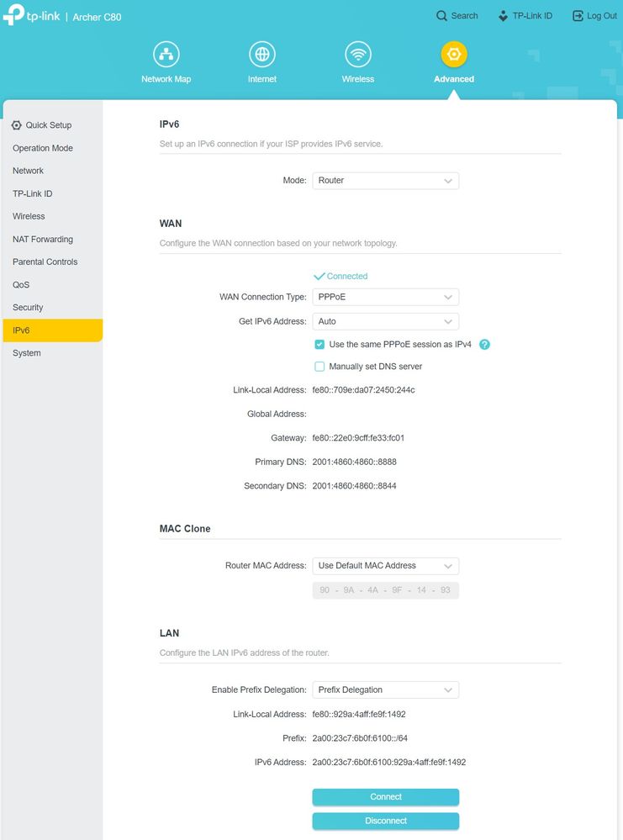Screen dimensions: 623x840
Task: Open the Network Map icon
Action: (166, 55)
